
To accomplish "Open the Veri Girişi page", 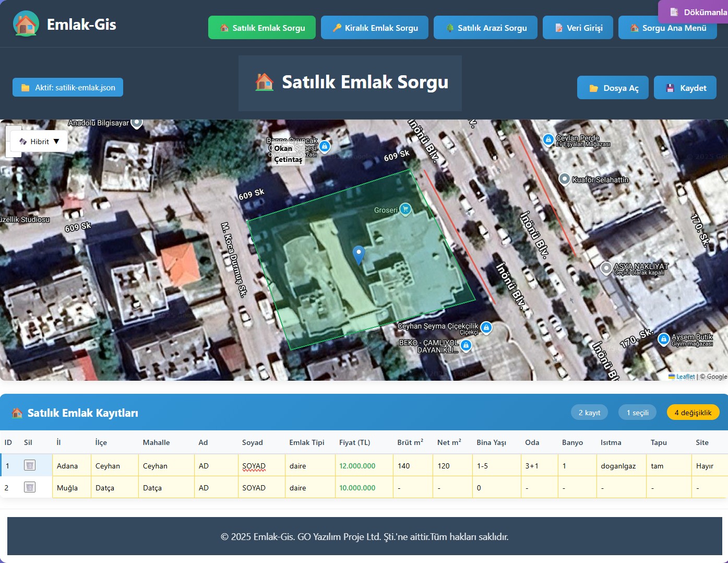I will pos(578,28).
